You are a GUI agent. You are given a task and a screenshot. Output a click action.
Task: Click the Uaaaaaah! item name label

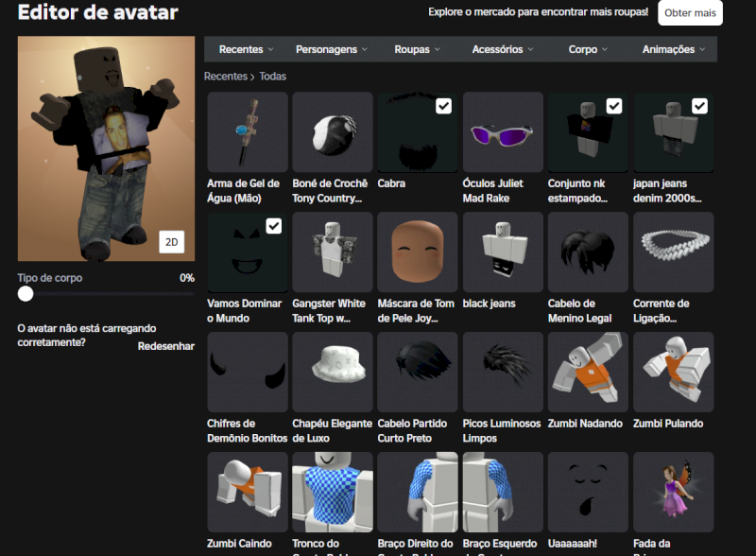(x=573, y=544)
